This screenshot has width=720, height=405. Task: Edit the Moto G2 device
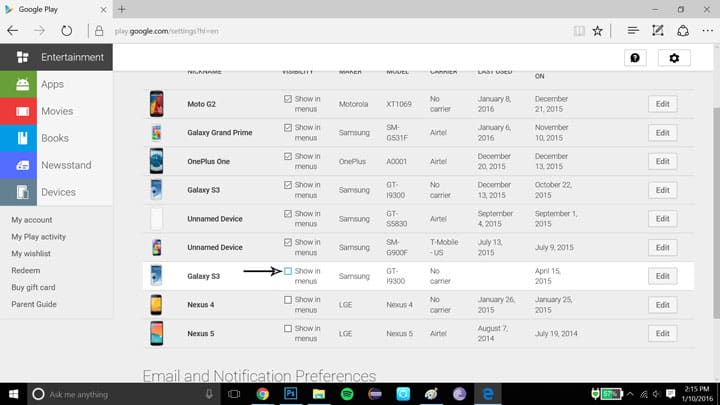click(x=663, y=104)
